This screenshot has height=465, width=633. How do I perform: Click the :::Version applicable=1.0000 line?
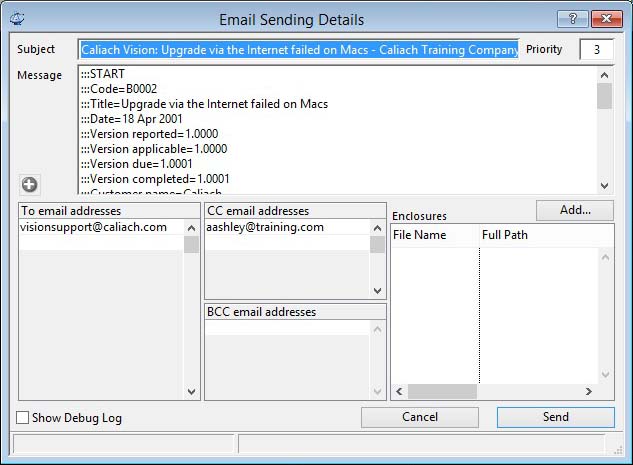154,149
